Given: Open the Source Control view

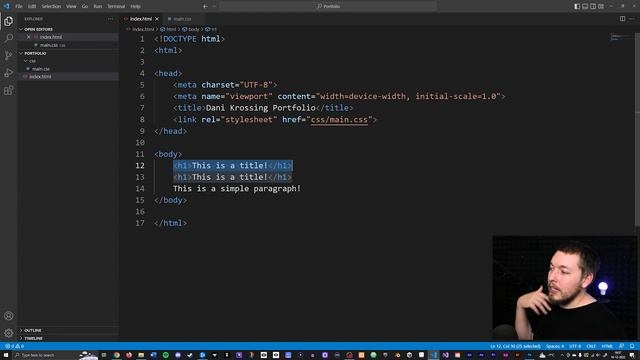Looking at the screenshot, I should pyautogui.click(x=9, y=56).
